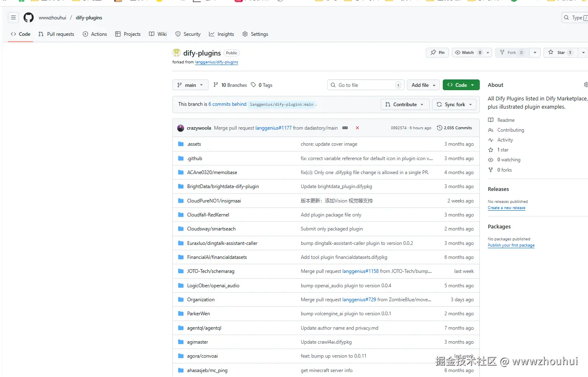
Task: Click Publish your first package link
Action: (x=511, y=245)
